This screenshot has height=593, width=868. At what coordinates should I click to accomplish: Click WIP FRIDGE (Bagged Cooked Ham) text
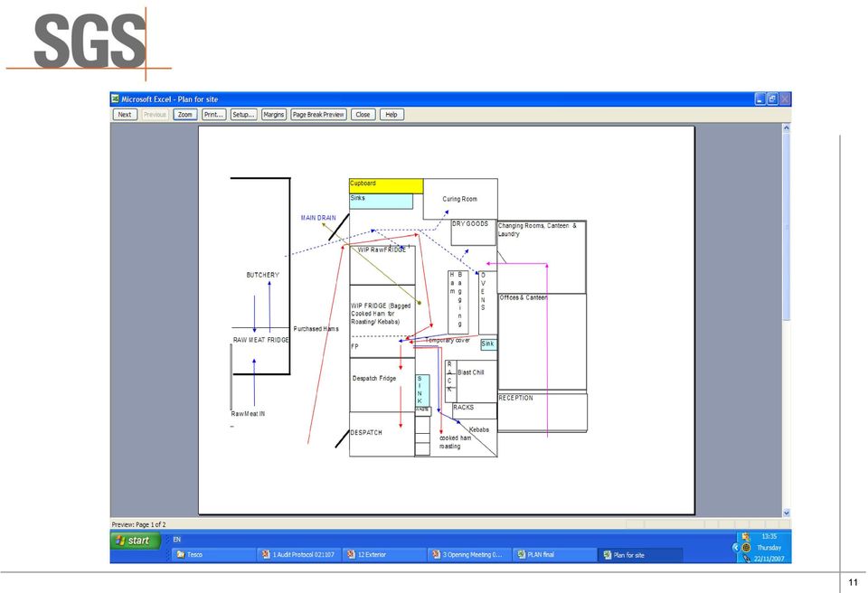pos(381,314)
